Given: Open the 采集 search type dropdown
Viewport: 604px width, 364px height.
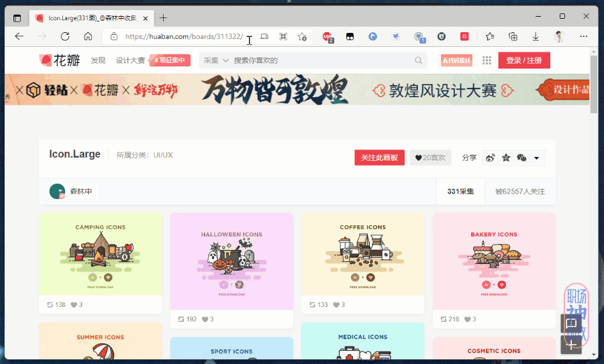Looking at the screenshot, I should (216, 60).
